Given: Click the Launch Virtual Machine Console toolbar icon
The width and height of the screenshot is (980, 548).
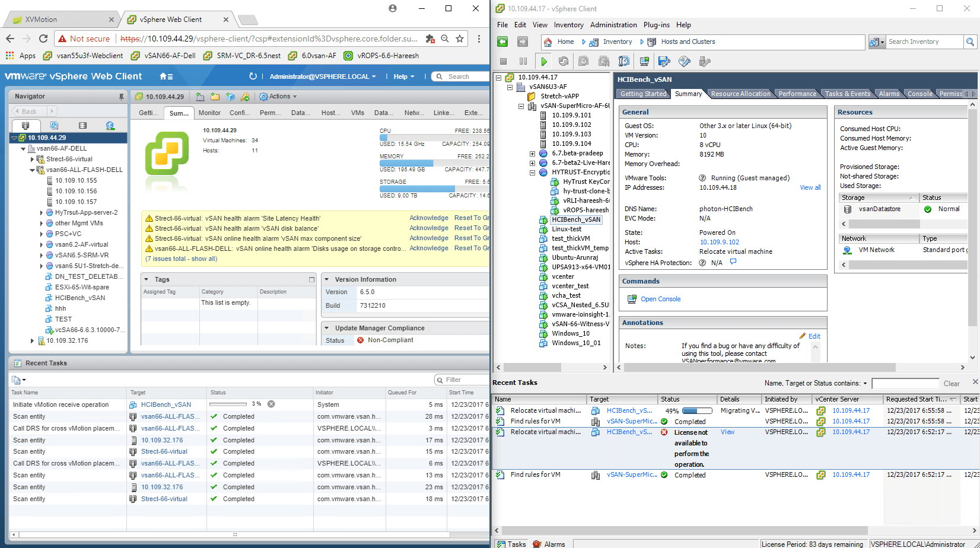Looking at the screenshot, I should pos(644,61).
